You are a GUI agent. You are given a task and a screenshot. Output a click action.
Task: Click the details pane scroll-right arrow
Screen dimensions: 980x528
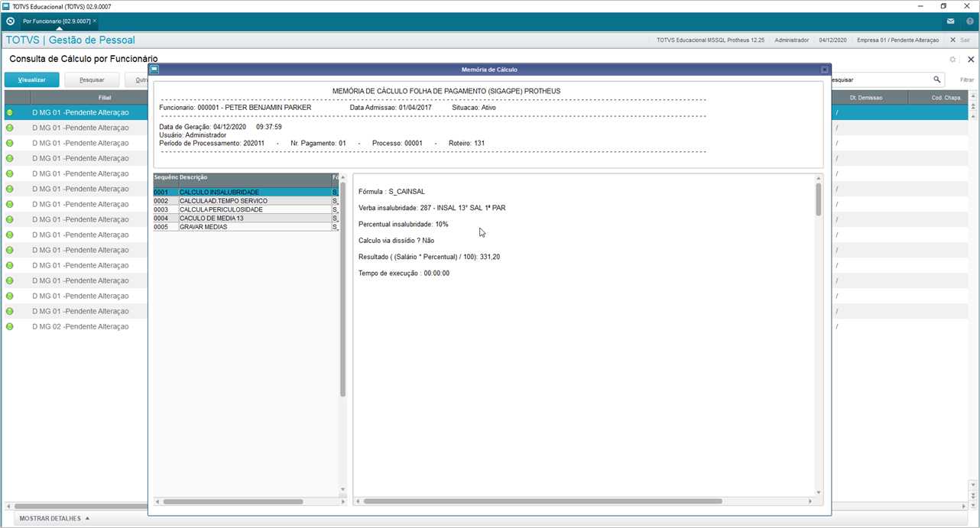coord(810,501)
